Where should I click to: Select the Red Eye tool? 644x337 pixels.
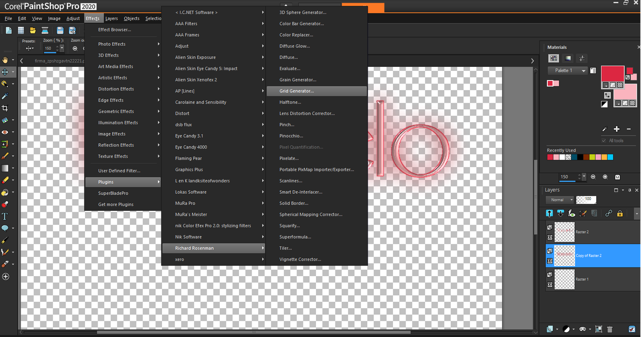[x=5, y=132]
